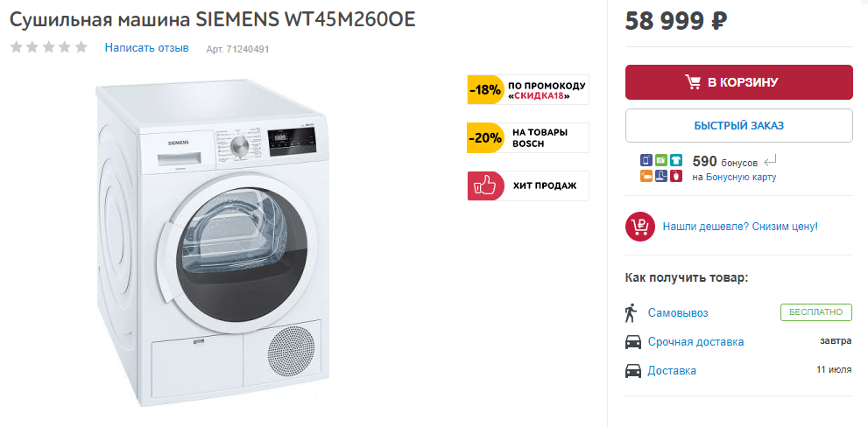Image resolution: width=868 pixels, height=427 pixels.
Task: Click the -18% promo code badge
Action: click(x=527, y=89)
